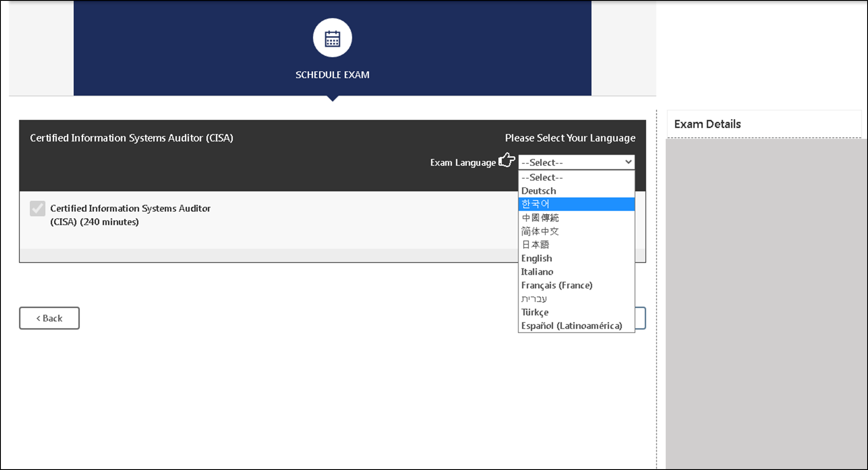This screenshot has height=470, width=868.
Task: Click the Schedule Exam calendar icon
Action: pyautogui.click(x=332, y=38)
